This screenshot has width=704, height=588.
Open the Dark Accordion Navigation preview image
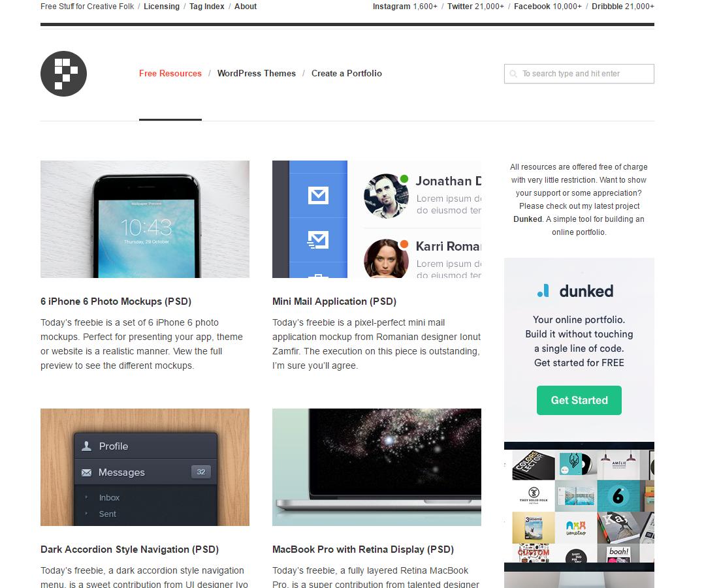(145, 467)
